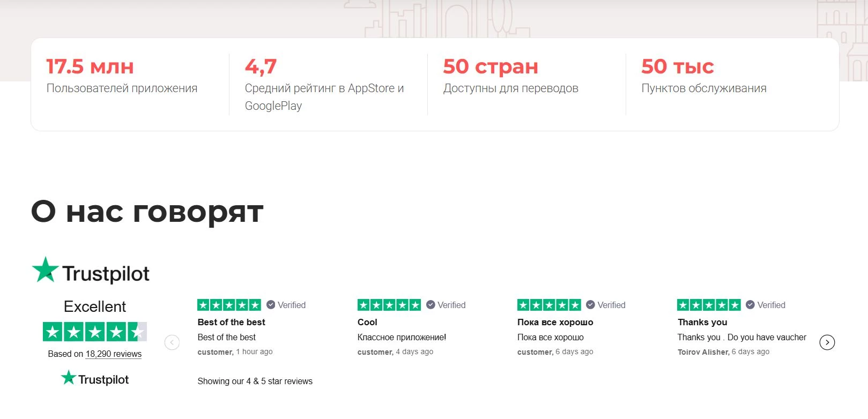Image resolution: width=868 pixels, height=419 pixels.
Task: Click the large Trustpilot logo
Action: [91, 271]
